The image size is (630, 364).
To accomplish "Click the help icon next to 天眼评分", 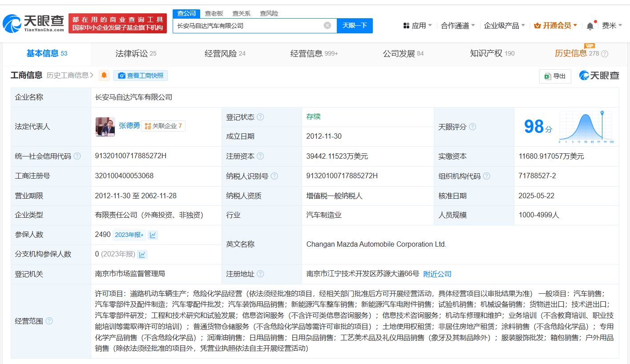I will pyautogui.click(x=472, y=127).
